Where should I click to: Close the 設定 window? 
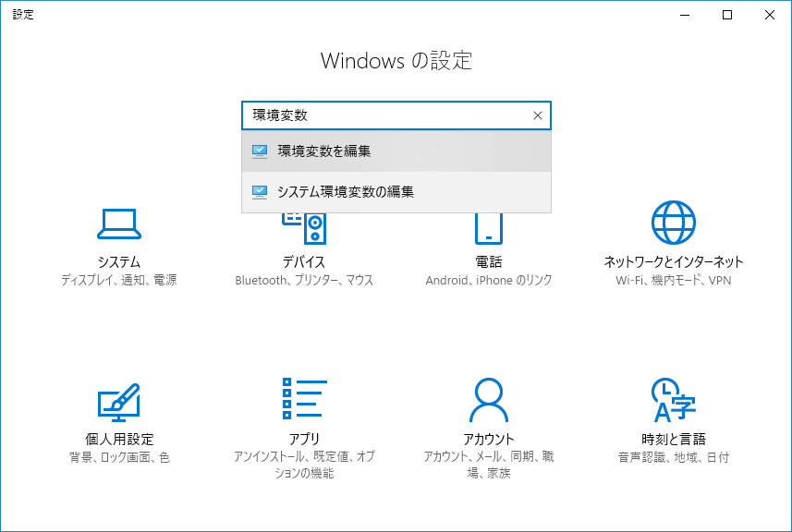tap(770, 15)
